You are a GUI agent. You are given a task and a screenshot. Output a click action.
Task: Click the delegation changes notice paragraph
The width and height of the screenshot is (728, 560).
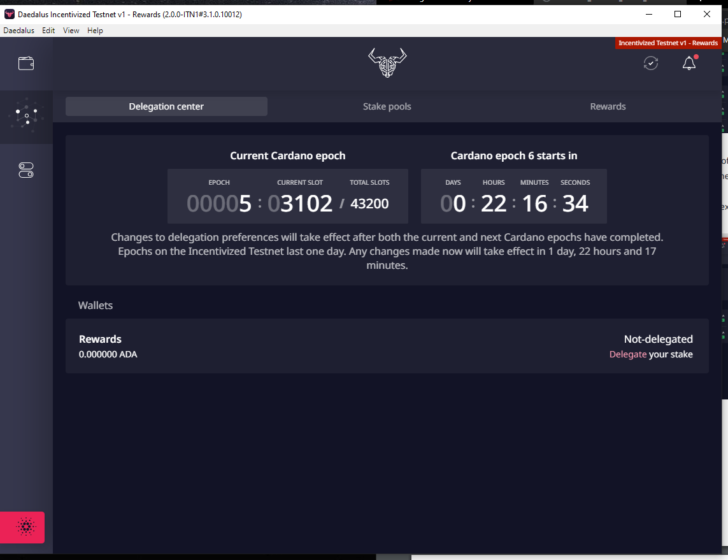point(387,251)
